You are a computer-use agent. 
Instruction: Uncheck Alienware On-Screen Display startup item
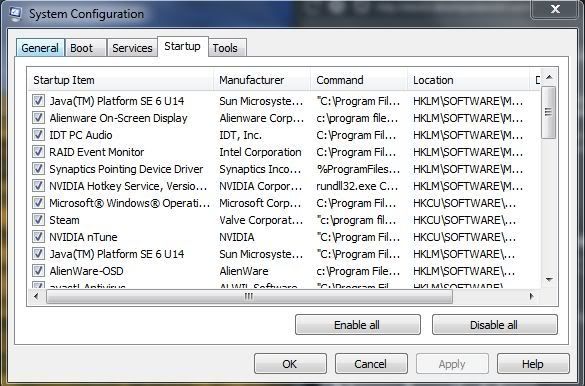coord(38,118)
